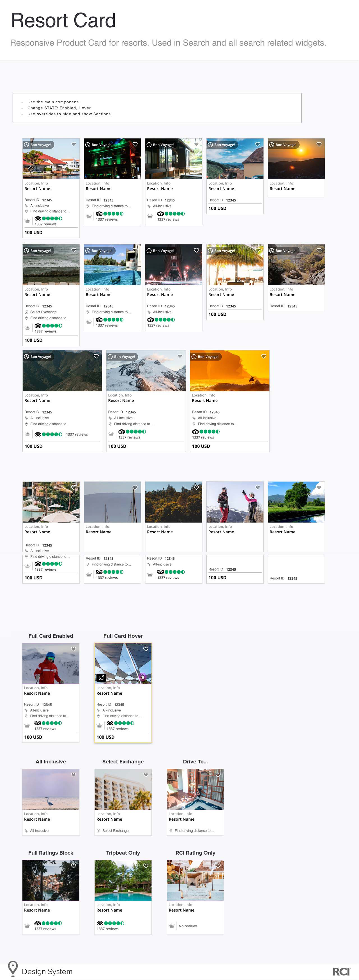Image resolution: width=359 pixels, height=980 pixels.
Task: Click the expand icon on Full Card Hover image
Action: click(101, 677)
